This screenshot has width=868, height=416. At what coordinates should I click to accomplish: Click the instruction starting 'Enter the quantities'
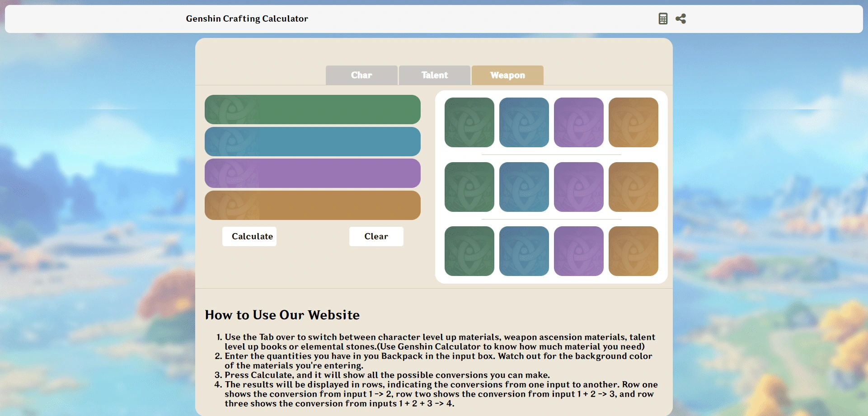(439, 361)
